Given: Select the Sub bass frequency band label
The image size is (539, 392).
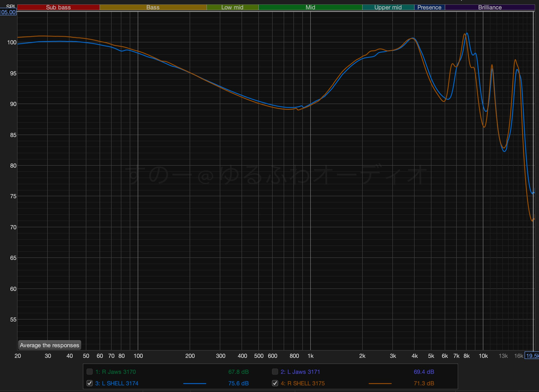Looking at the screenshot, I should (x=58, y=7).
